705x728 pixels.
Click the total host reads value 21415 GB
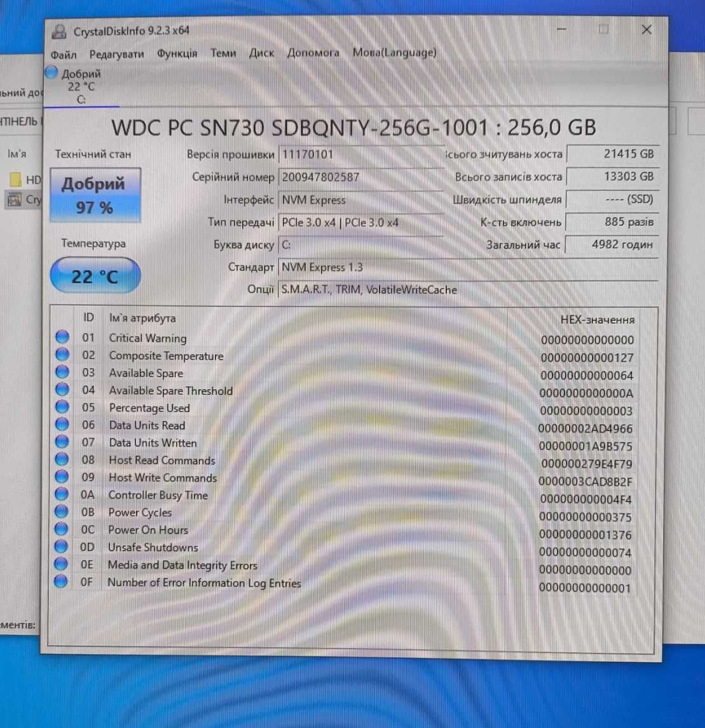(x=613, y=154)
